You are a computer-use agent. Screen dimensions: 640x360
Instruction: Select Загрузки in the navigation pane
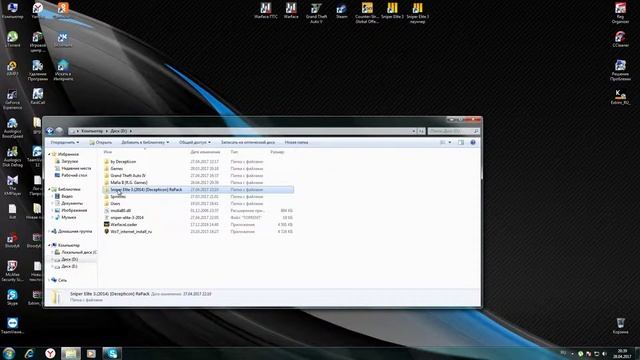(x=69, y=162)
